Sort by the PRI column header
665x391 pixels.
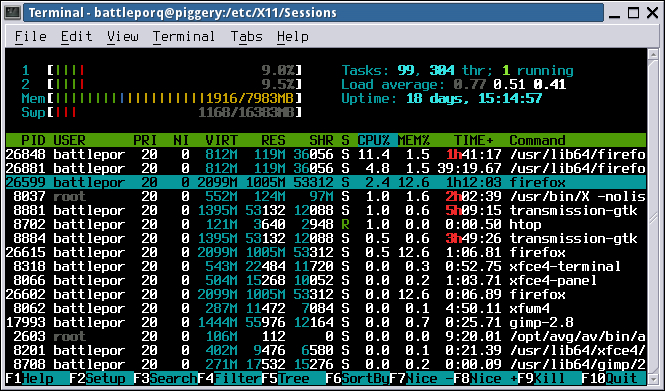pos(145,140)
